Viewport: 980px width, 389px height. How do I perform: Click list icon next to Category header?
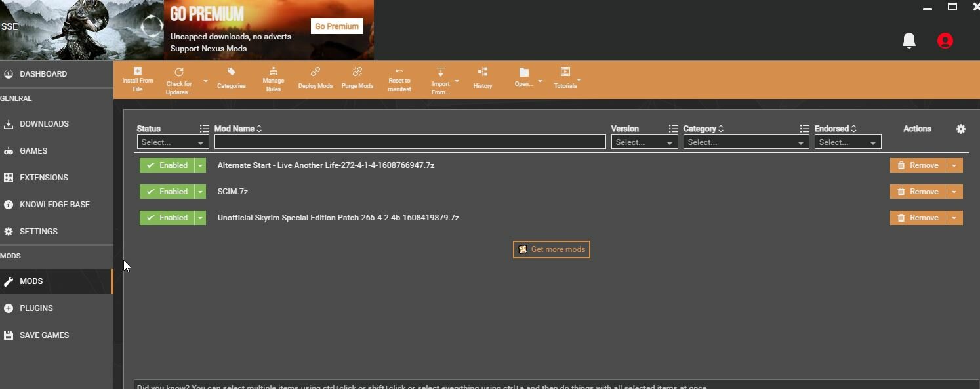(804, 129)
